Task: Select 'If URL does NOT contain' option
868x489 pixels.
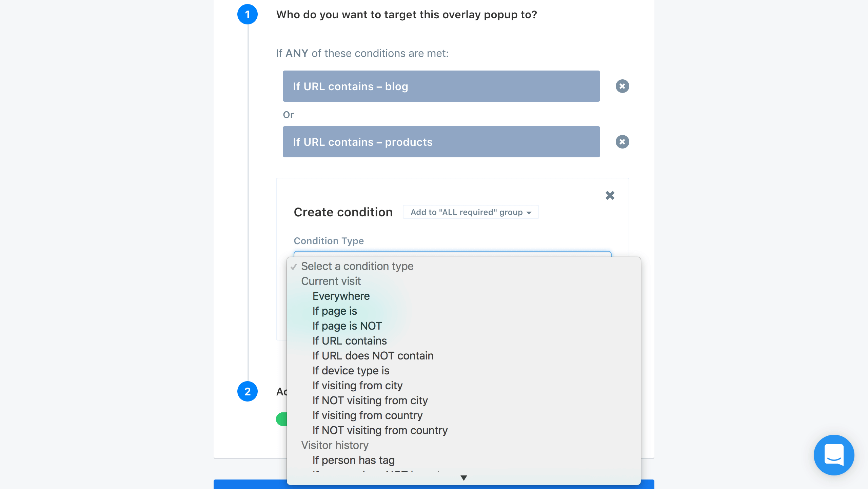Action: point(373,356)
